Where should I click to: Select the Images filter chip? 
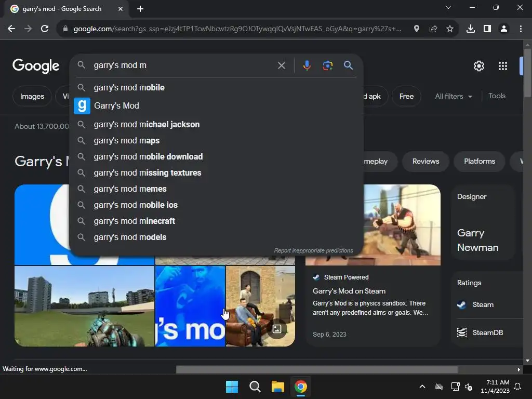(32, 96)
